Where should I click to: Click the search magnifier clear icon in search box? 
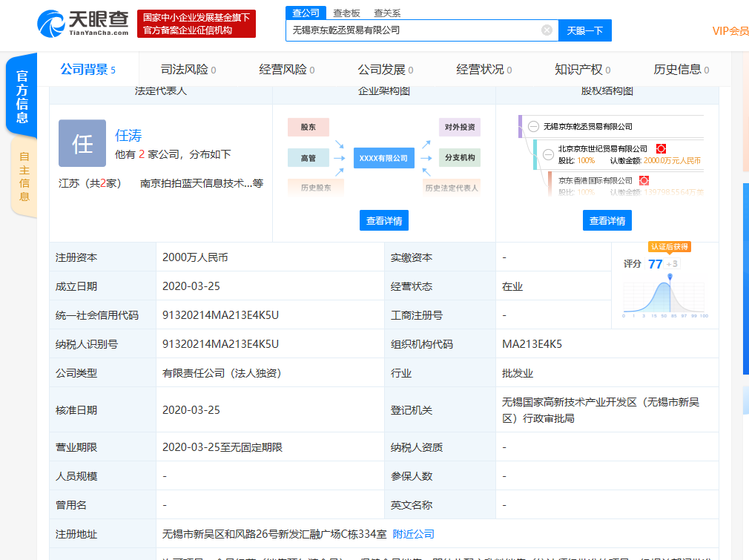coord(547,30)
